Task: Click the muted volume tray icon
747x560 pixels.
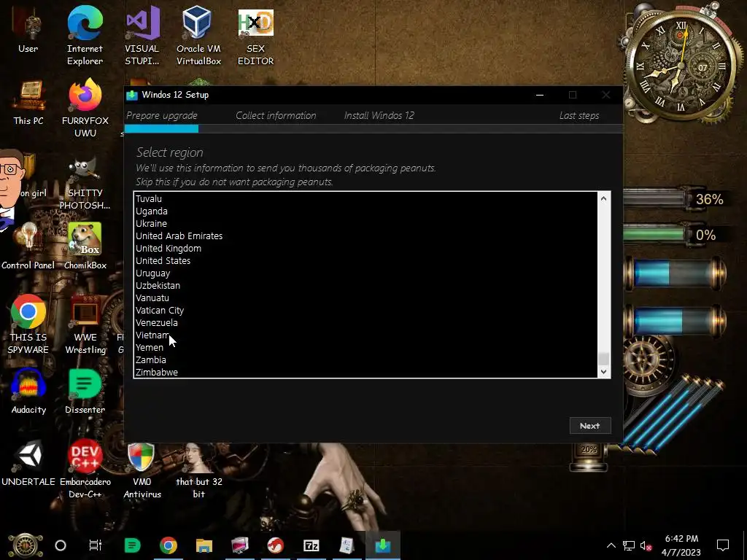Action: [x=646, y=545]
